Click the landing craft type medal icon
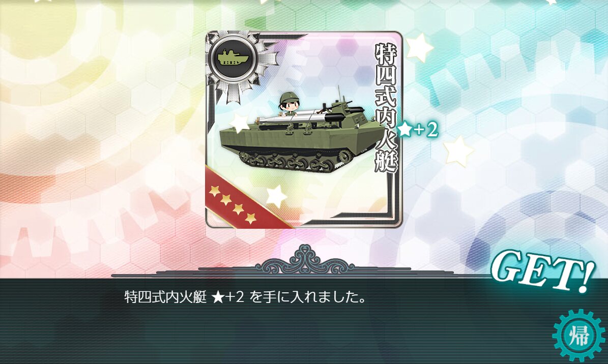Viewport: 608px width, 364px height. [x=232, y=58]
